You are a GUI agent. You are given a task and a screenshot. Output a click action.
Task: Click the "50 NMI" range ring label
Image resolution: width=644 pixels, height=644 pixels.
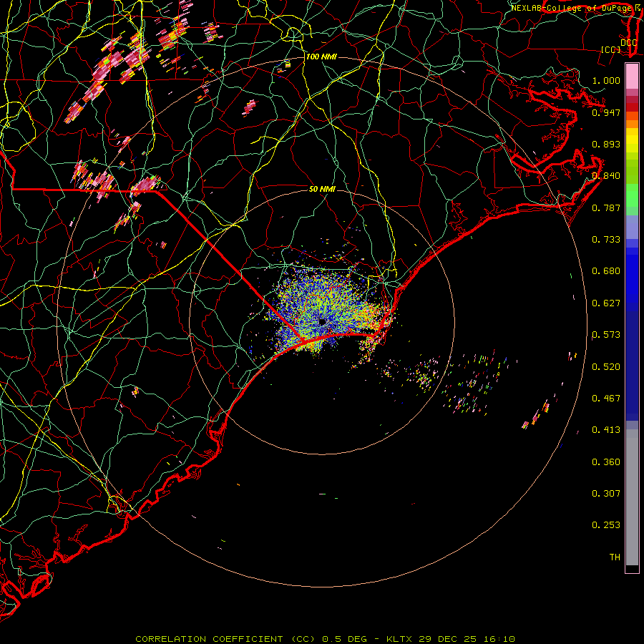pos(322,189)
